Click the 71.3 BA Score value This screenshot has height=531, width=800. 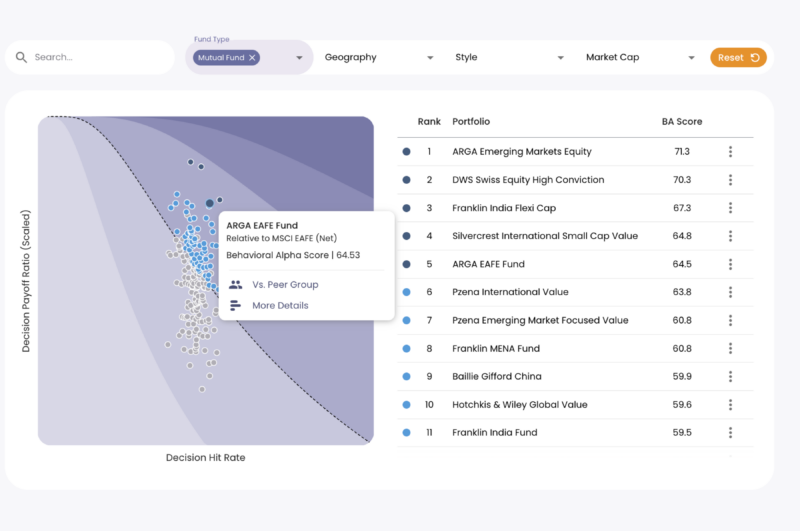tap(682, 151)
